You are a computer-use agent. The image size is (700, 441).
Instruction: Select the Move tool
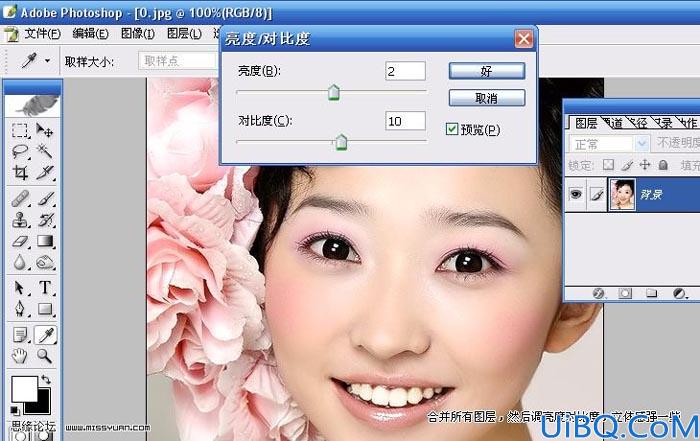point(45,130)
